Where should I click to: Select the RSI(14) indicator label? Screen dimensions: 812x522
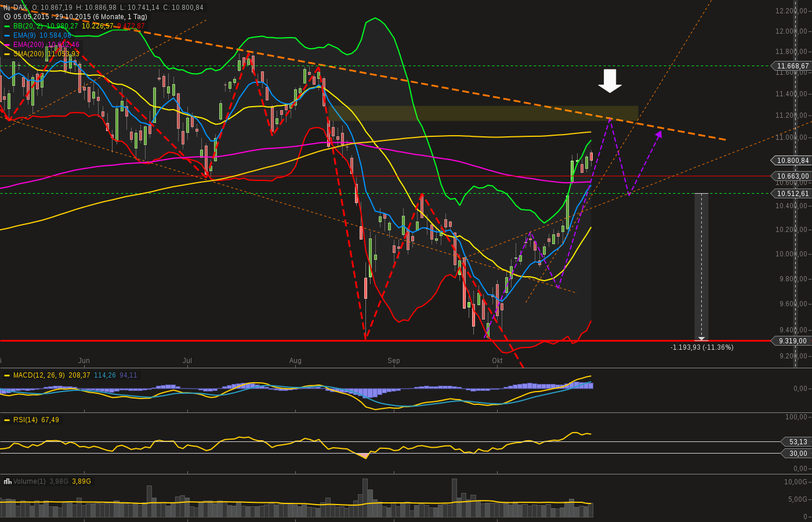coord(26,420)
